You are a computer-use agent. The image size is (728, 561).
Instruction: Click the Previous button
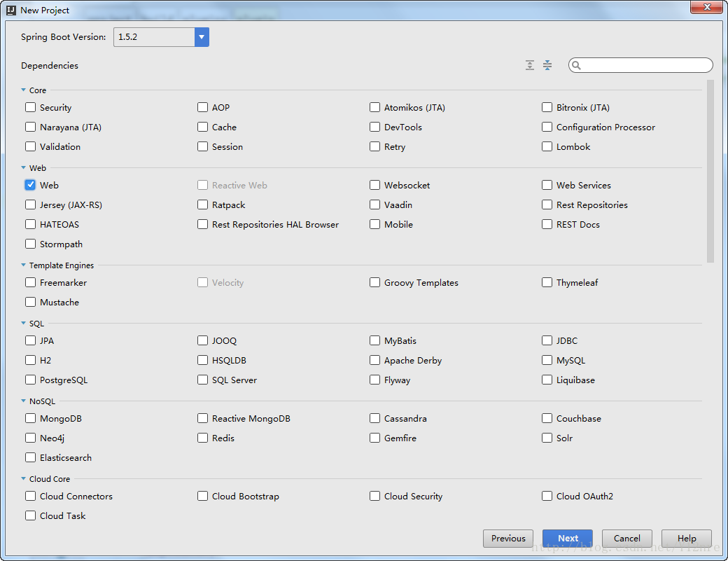coord(508,539)
